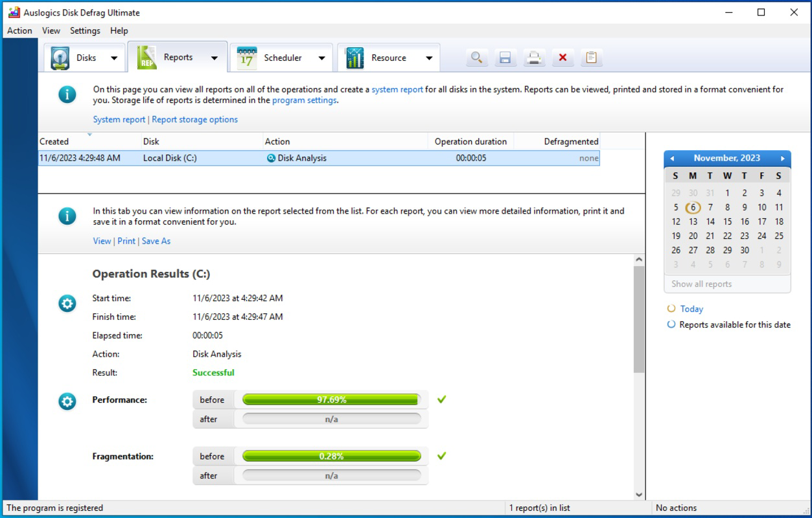Expand the Reports dropdown arrow

pyautogui.click(x=215, y=58)
